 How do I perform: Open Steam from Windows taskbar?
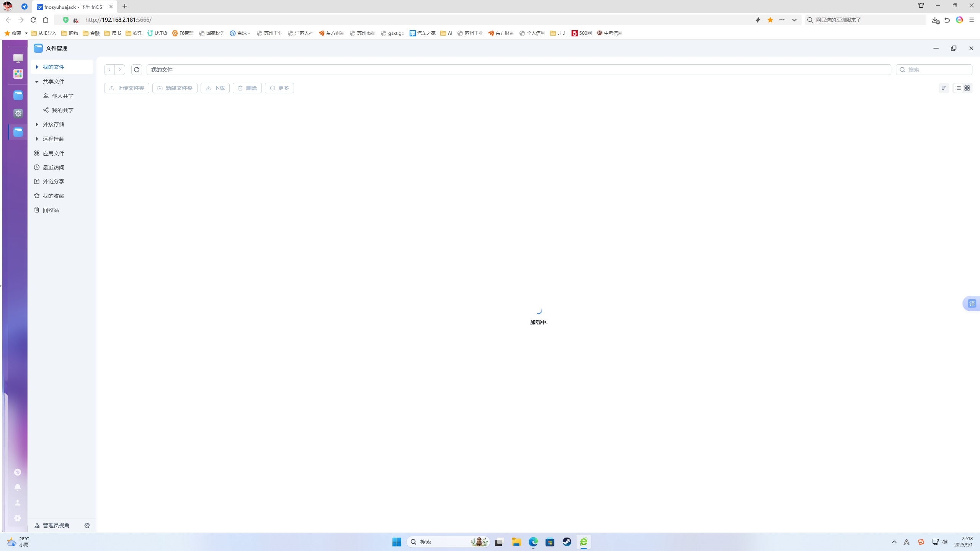point(567,542)
